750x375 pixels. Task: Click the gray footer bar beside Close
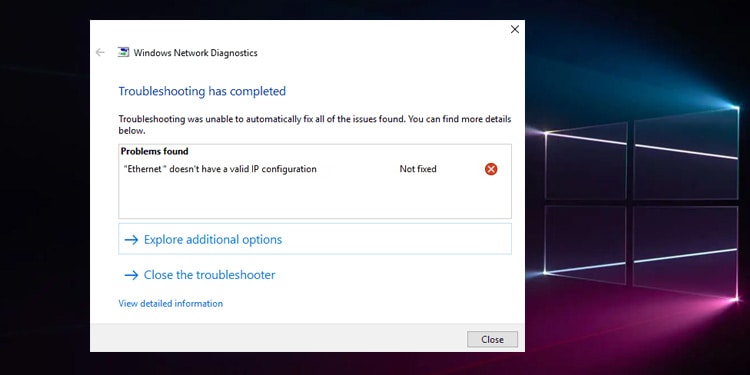[277, 338]
